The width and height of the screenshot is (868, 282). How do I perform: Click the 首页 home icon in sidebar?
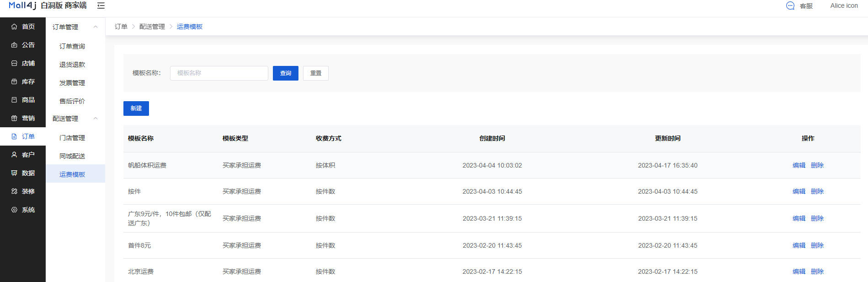click(x=14, y=27)
